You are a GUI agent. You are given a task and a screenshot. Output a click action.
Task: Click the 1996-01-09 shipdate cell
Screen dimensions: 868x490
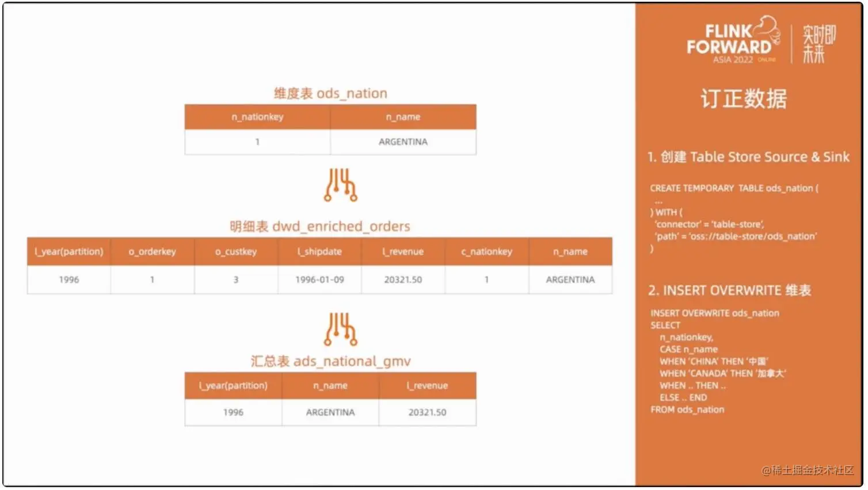click(319, 280)
